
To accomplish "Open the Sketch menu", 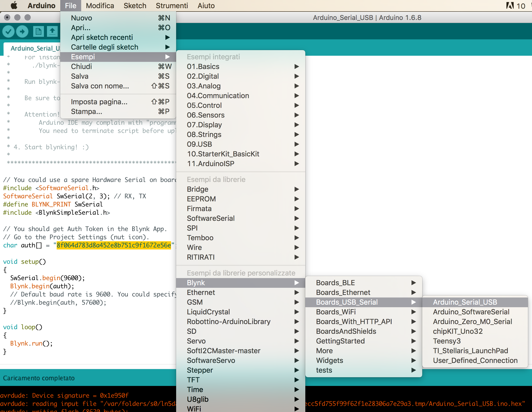I will 135,6.
